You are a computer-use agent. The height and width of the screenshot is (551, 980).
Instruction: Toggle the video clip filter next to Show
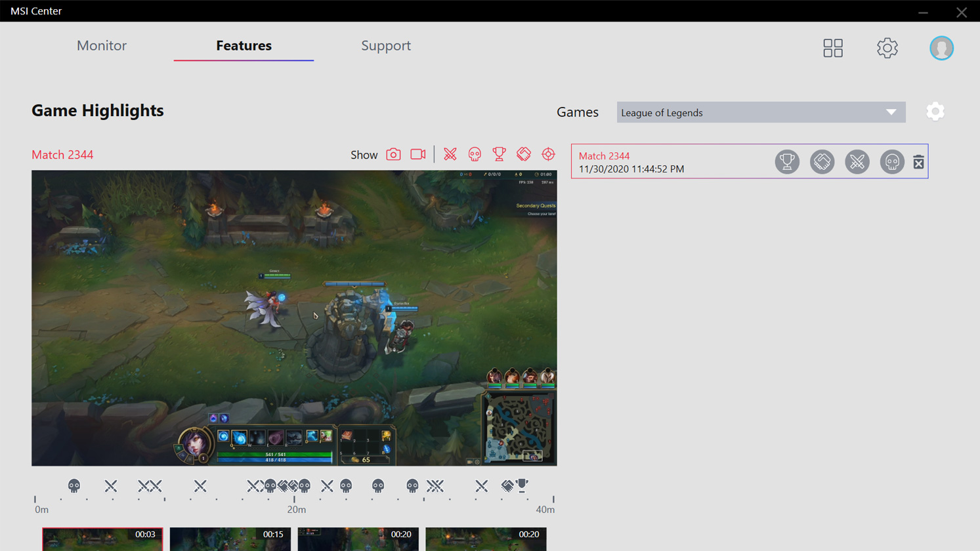click(418, 155)
